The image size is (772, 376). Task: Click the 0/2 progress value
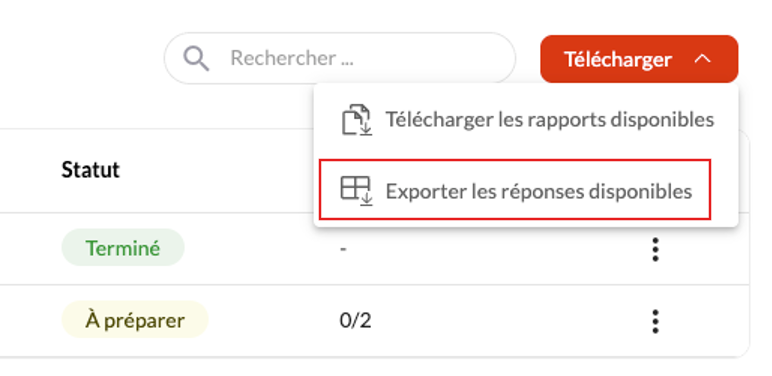click(355, 321)
